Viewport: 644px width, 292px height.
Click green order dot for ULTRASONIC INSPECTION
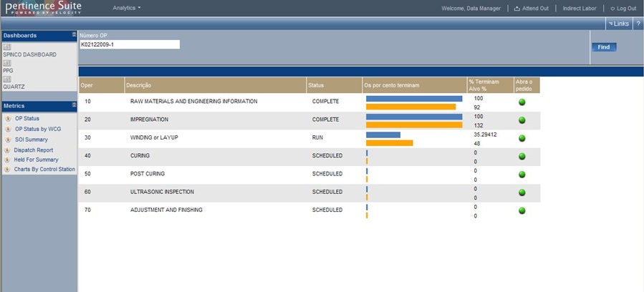[x=522, y=193]
